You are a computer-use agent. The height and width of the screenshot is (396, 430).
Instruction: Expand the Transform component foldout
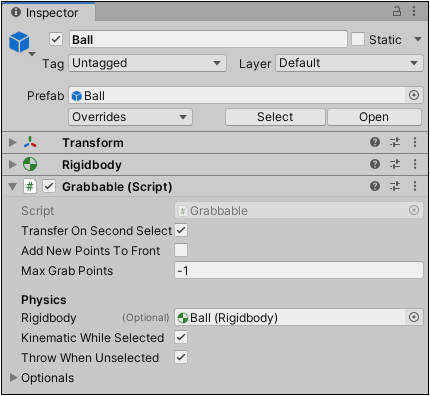(13, 143)
